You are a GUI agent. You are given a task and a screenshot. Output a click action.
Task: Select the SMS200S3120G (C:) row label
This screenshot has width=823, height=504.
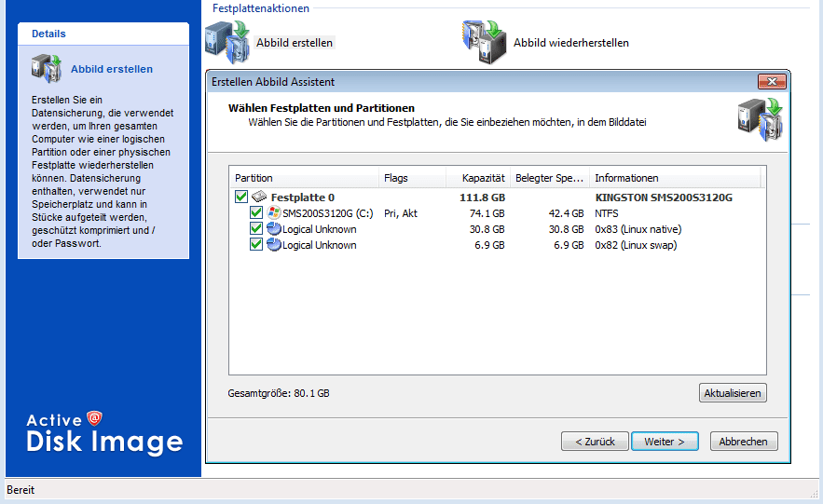327,213
